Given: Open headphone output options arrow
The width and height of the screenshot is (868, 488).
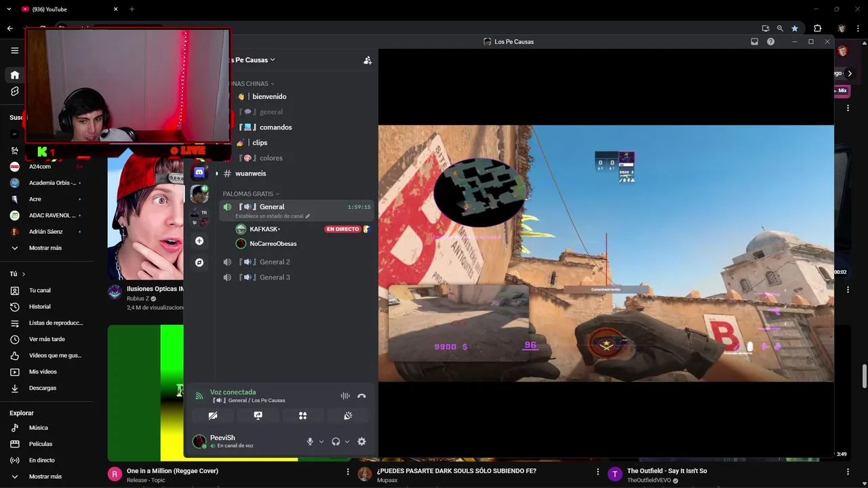Looking at the screenshot, I should 347,441.
